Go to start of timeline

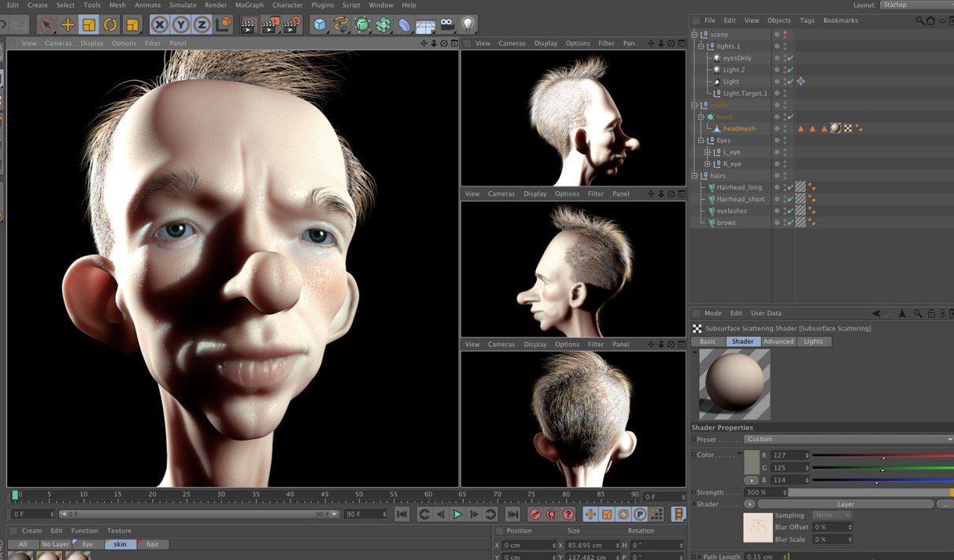[402, 514]
